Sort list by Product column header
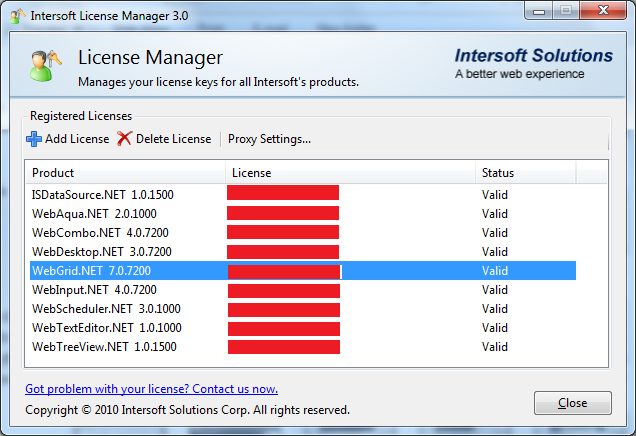Viewport: 636px width, 436px height. pos(125,173)
